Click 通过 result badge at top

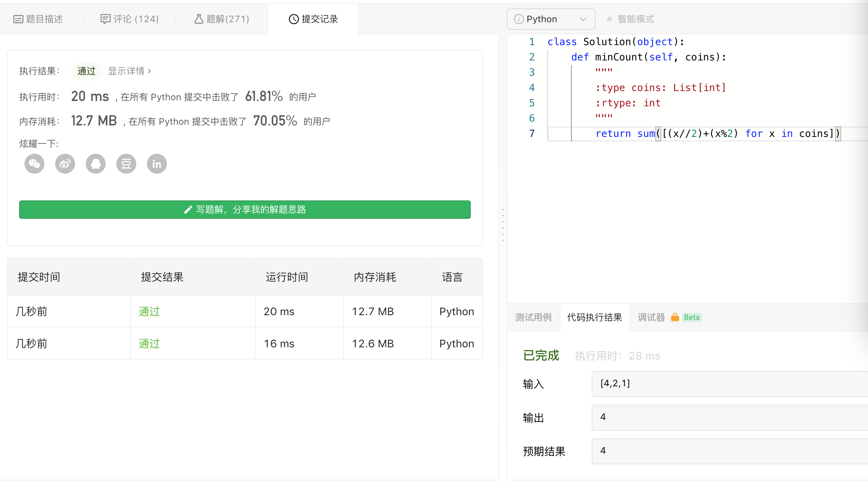click(86, 71)
